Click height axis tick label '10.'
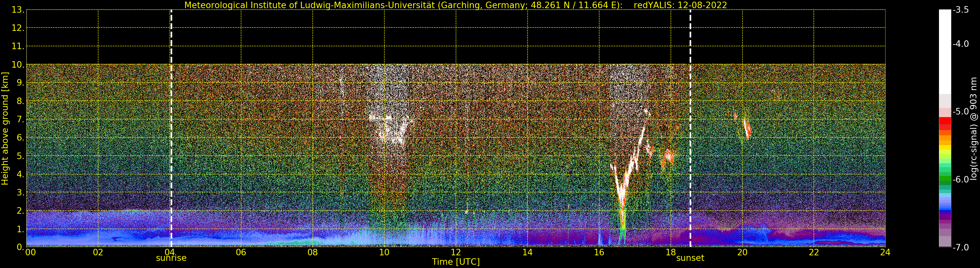Image resolution: width=980 pixels, height=268 pixels. [18, 65]
